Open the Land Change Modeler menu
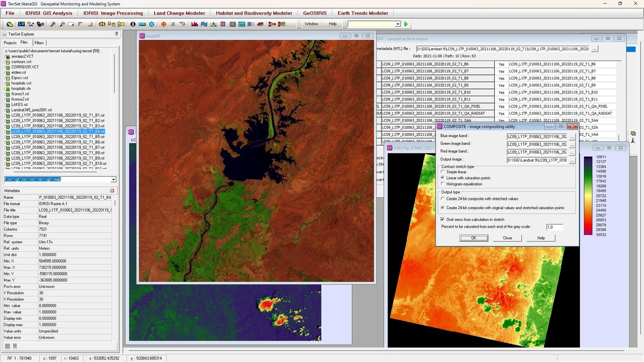This screenshot has width=644, height=362. pyautogui.click(x=179, y=13)
